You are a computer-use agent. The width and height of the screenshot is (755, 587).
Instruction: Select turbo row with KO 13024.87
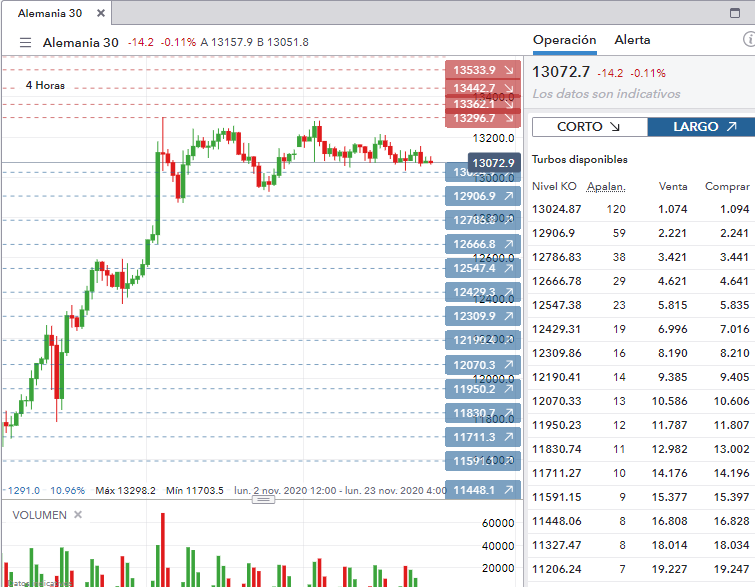641,209
